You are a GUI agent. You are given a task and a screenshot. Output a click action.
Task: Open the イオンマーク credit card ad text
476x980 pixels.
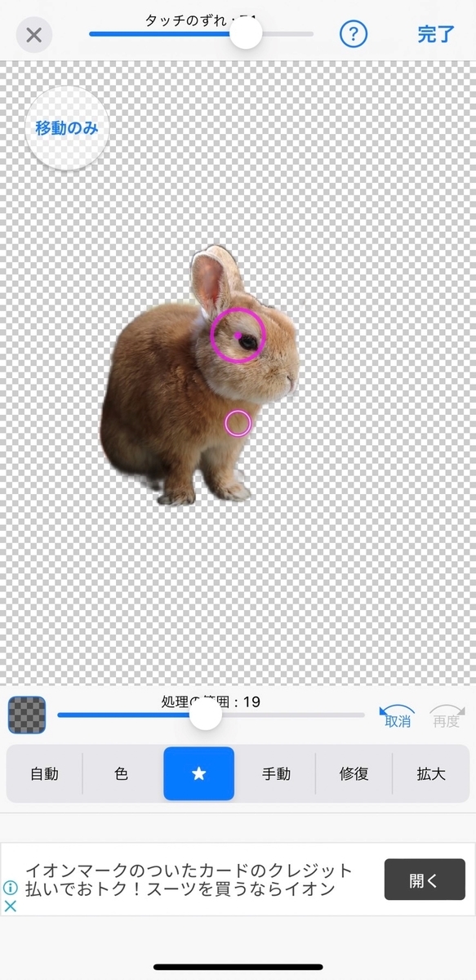click(189, 880)
